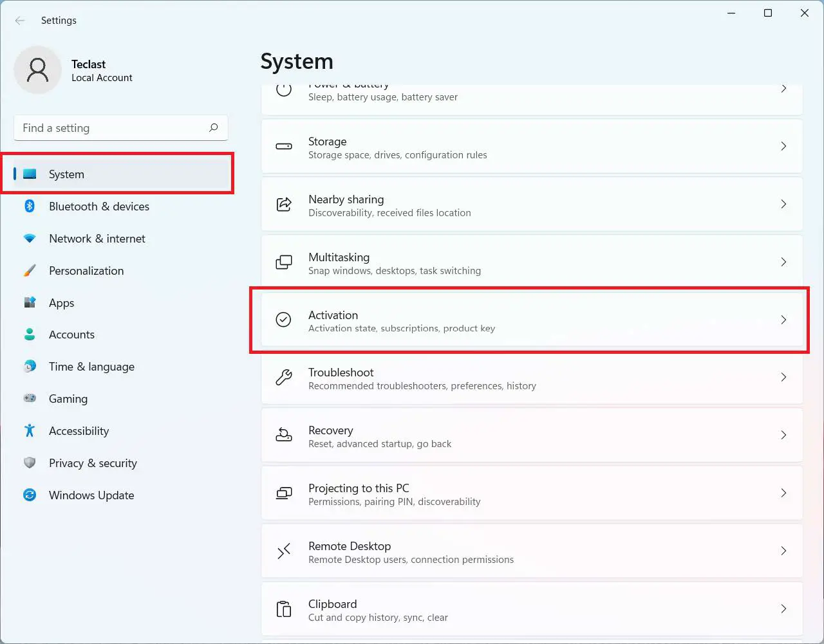Click the Network Wi-Fi icon
This screenshot has height=644, width=824.
(30, 238)
